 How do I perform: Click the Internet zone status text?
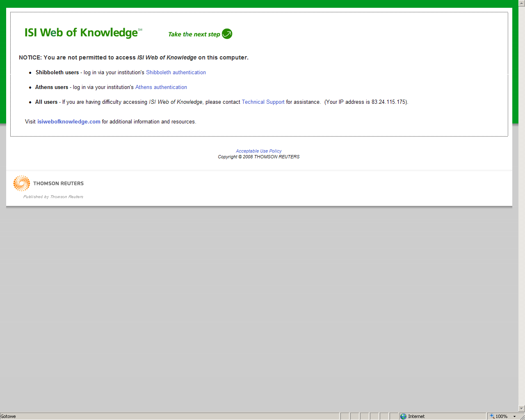pyautogui.click(x=416, y=416)
